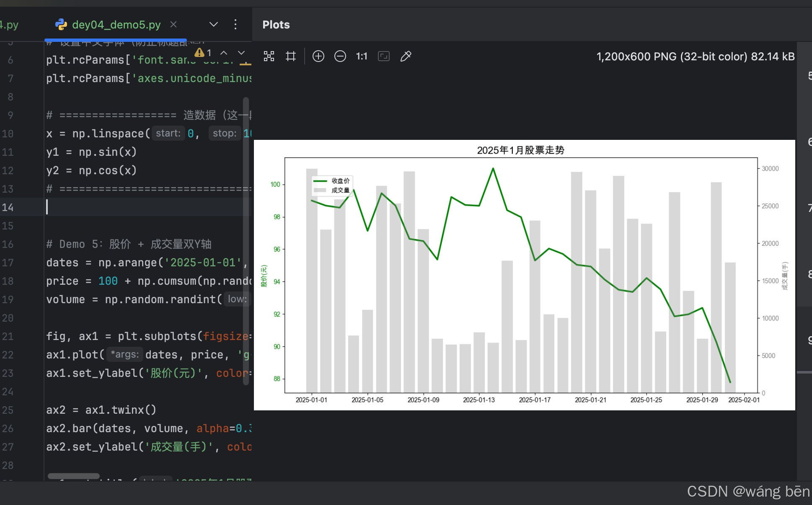Reset plot to 1:1 actual size
Screen dimensions: 812x505
pos(362,56)
